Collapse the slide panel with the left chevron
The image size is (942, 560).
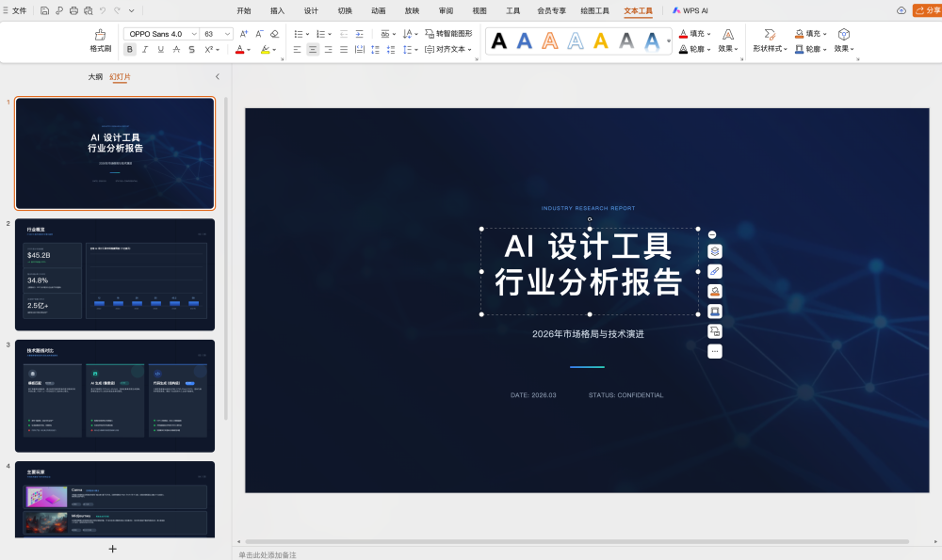218,77
